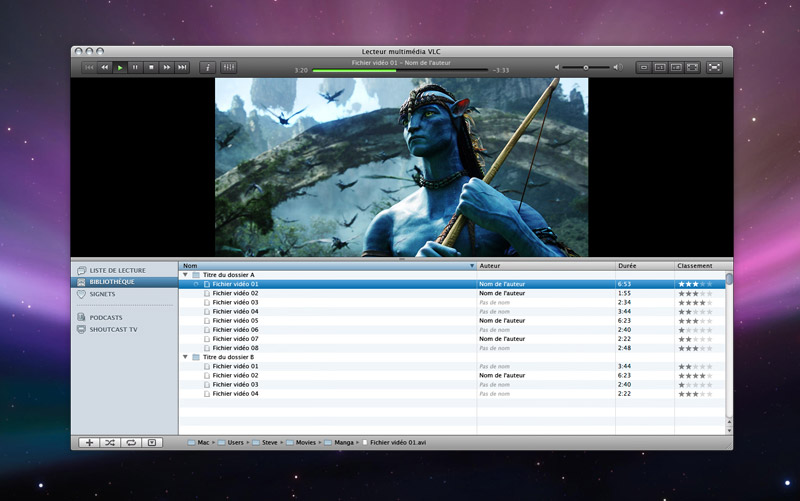This screenshot has width=800, height=501.
Task: Go to Movies folder in path bar
Action: coord(301,443)
